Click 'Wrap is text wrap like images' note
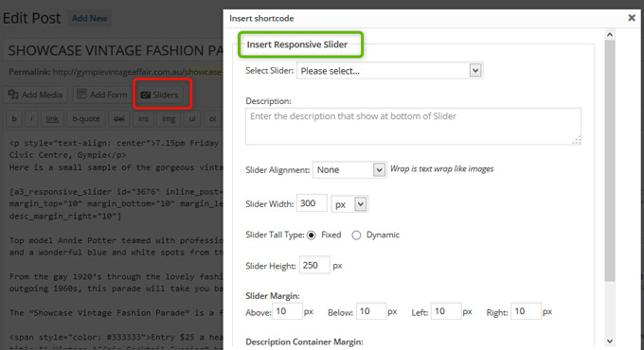The image size is (644, 350). click(x=441, y=169)
